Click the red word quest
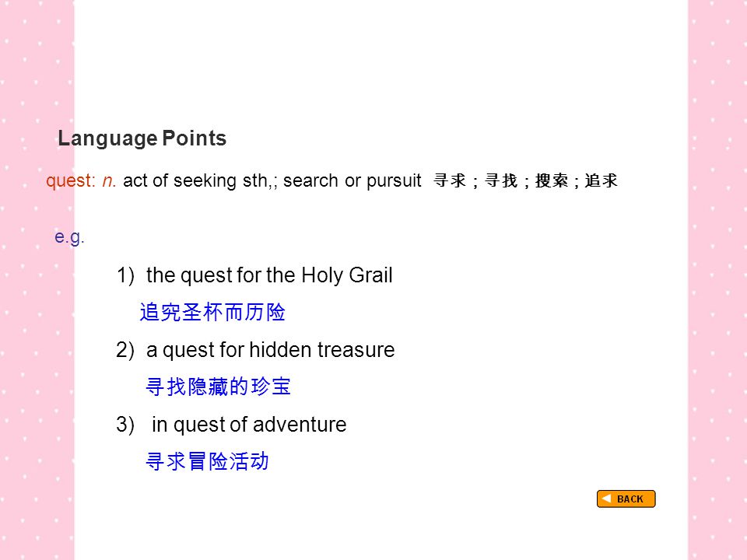 click(x=71, y=181)
